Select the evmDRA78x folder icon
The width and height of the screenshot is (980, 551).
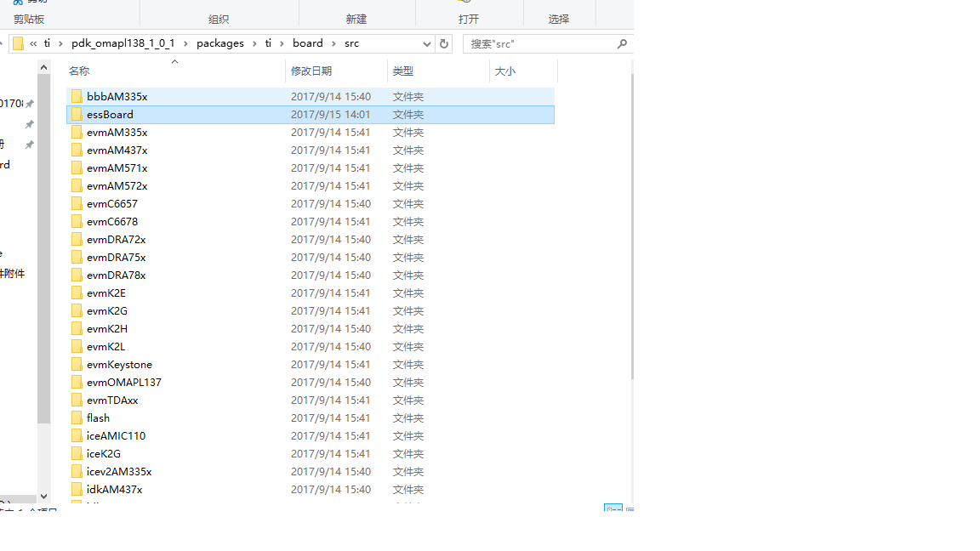pos(77,275)
